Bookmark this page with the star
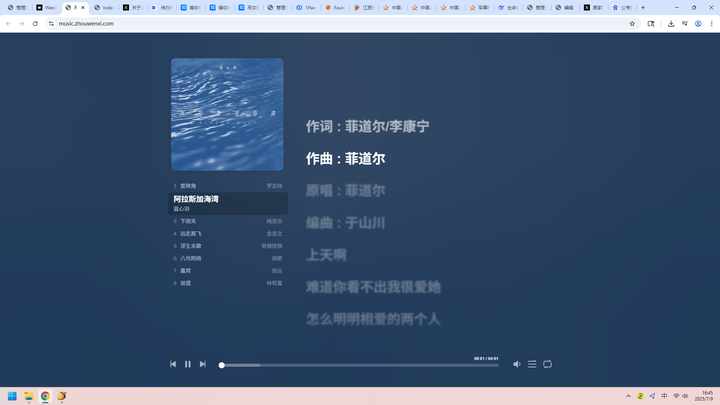Image resolution: width=720 pixels, height=405 pixels. pos(632,23)
